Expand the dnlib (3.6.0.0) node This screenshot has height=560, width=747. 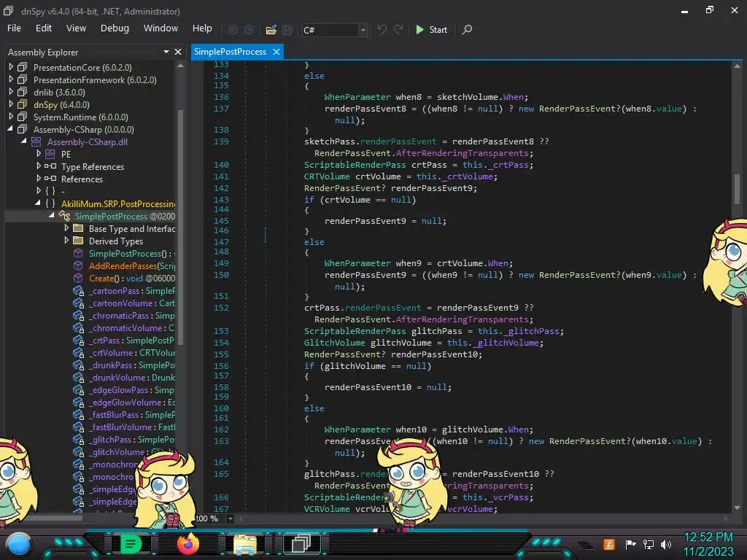(11, 92)
